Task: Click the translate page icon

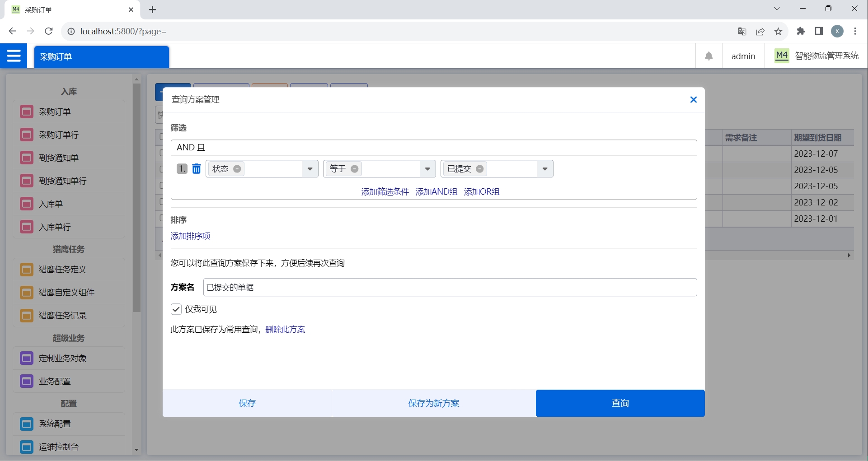Action: (x=742, y=31)
